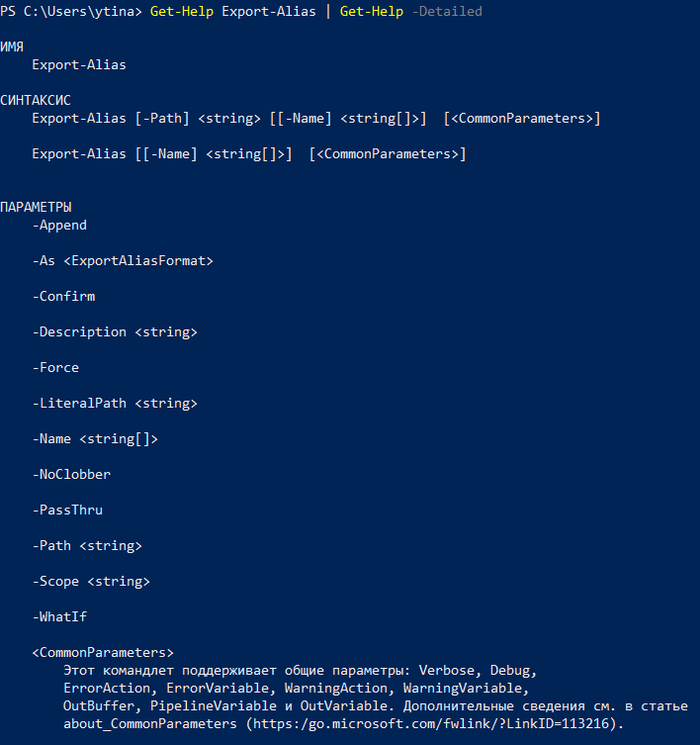This screenshot has width=700, height=745.
Task: Click the -Append parameter entry
Action: [59, 225]
